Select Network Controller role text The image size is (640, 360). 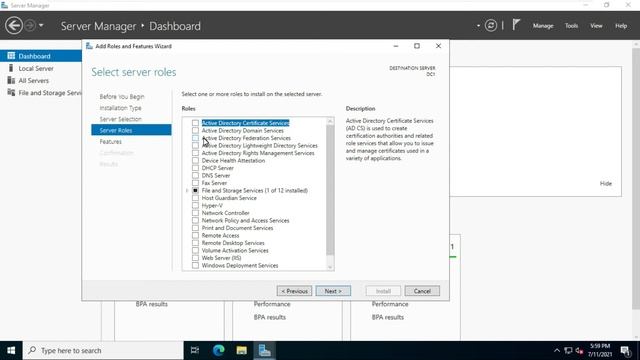(x=225, y=213)
